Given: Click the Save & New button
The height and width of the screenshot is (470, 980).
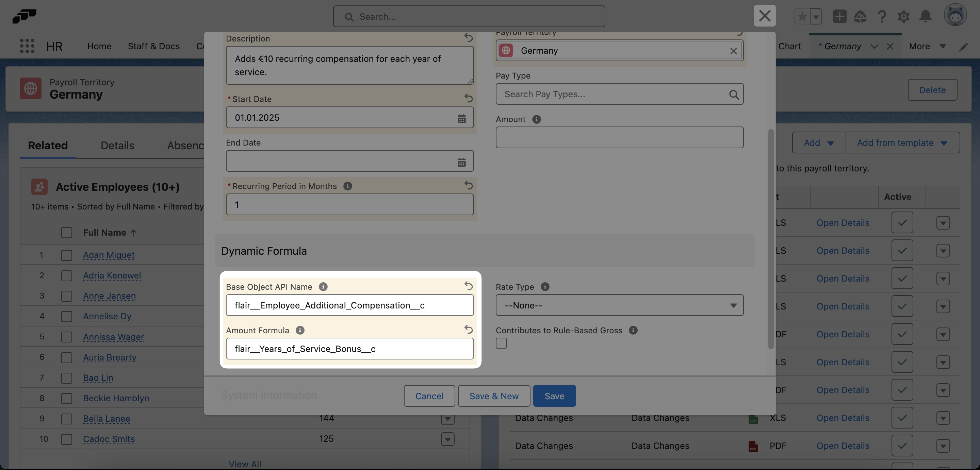Looking at the screenshot, I should [493, 396].
